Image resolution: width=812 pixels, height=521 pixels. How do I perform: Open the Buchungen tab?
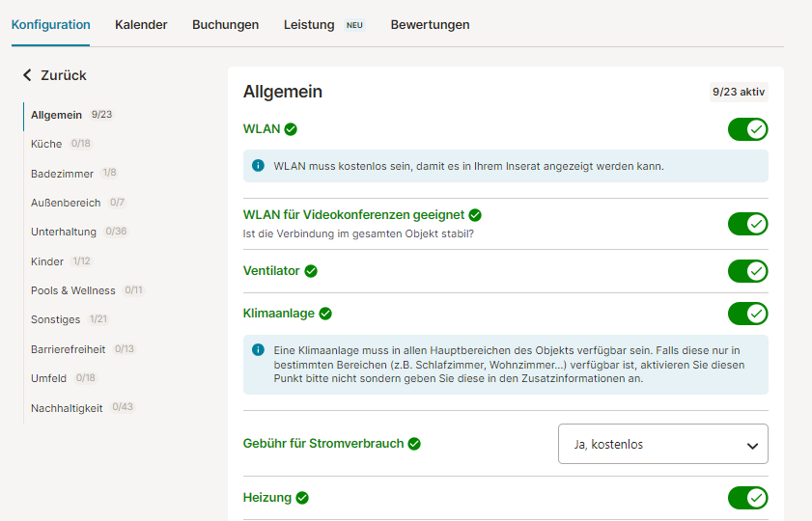225,25
